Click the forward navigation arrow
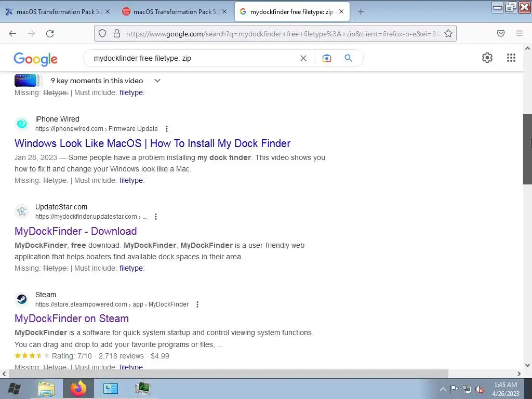This screenshot has width=532, height=399. tap(31, 33)
